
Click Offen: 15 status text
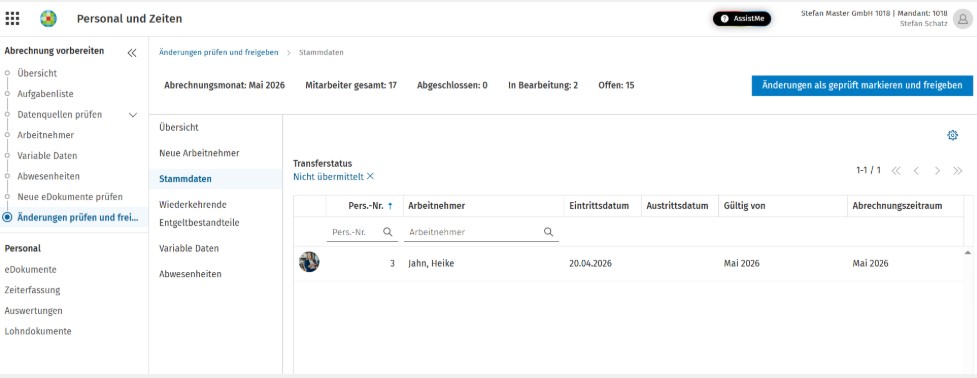616,85
